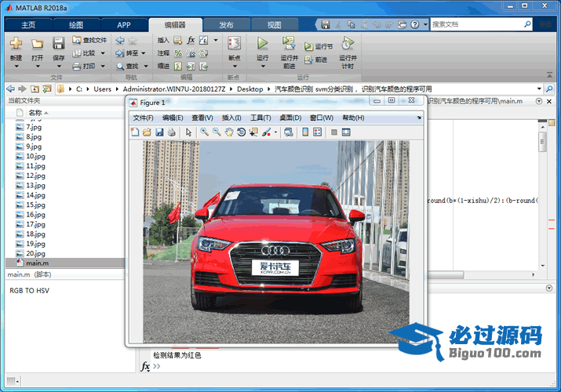
Task: Click the print icon in Figure 1 toolbar
Action: click(171, 132)
